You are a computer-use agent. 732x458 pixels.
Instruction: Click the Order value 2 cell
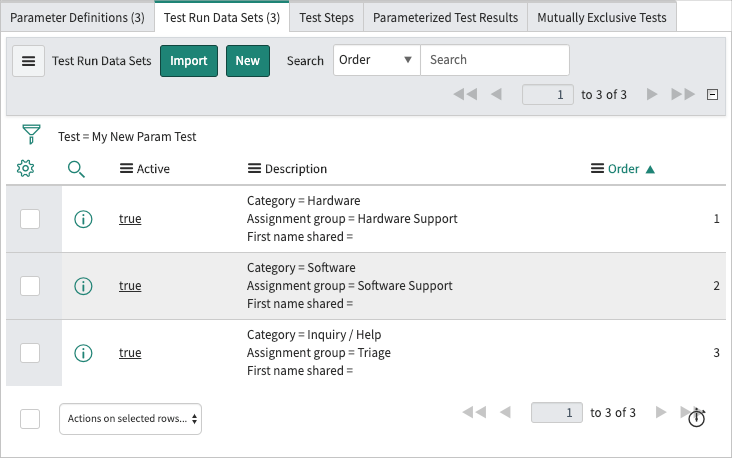[x=716, y=286]
